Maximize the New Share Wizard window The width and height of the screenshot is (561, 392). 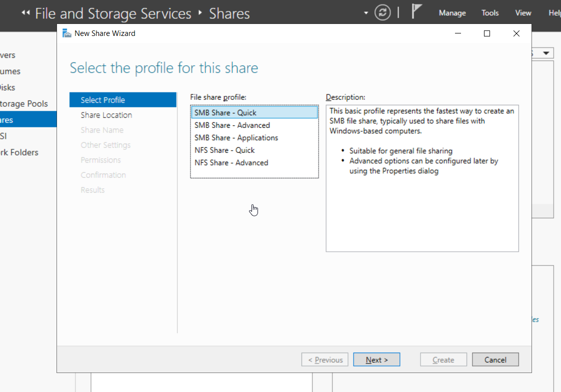pyautogui.click(x=487, y=33)
